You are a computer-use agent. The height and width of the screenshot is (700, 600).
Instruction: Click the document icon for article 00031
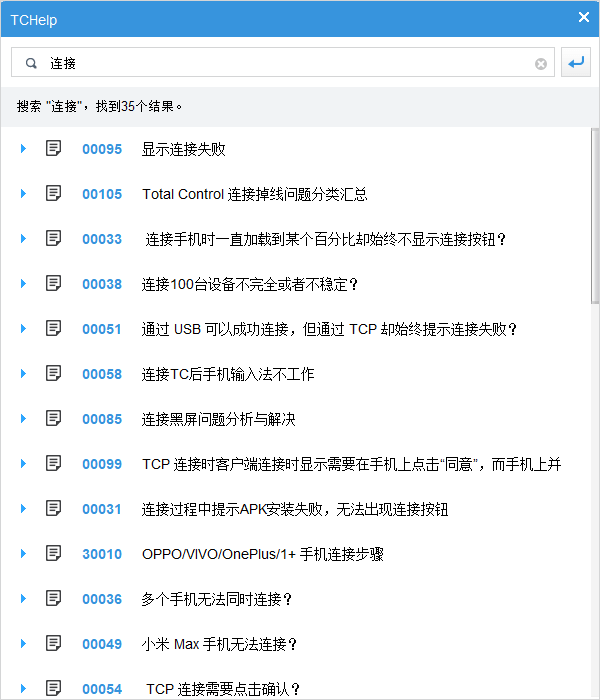click(54, 508)
